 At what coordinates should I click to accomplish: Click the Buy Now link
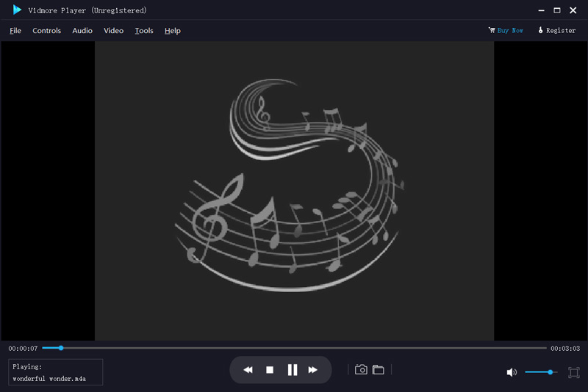pyautogui.click(x=506, y=31)
